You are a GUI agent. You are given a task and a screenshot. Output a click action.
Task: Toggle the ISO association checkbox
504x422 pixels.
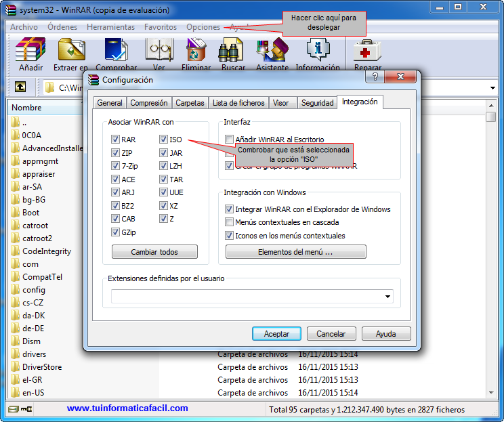pyautogui.click(x=164, y=140)
